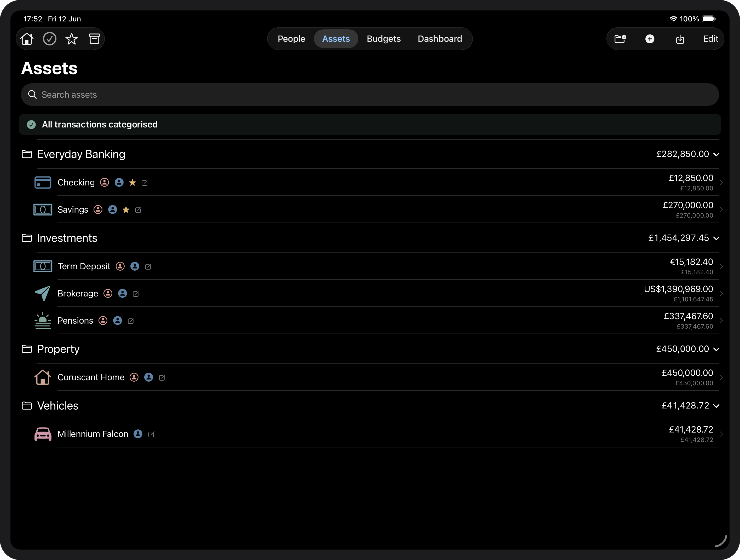Edit the Coruscant Home note icon
The height and width of the screenshot is (560, 740).
tap(162, 377)
